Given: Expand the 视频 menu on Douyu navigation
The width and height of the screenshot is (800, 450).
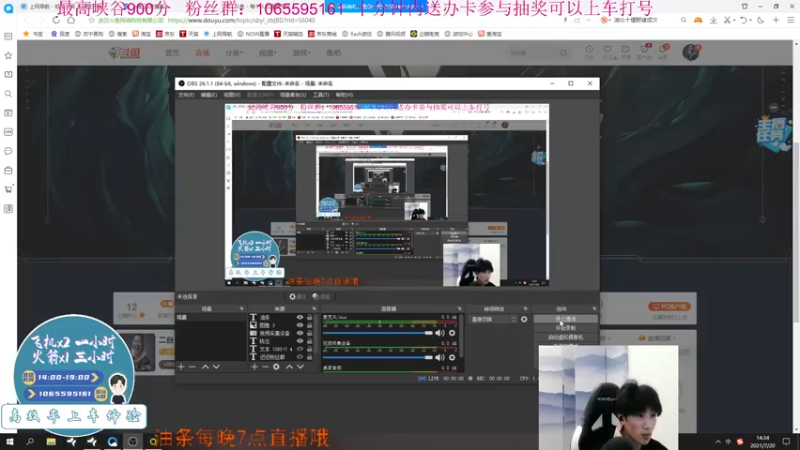Looking at the screenshot, I should [x=267, y=53].
